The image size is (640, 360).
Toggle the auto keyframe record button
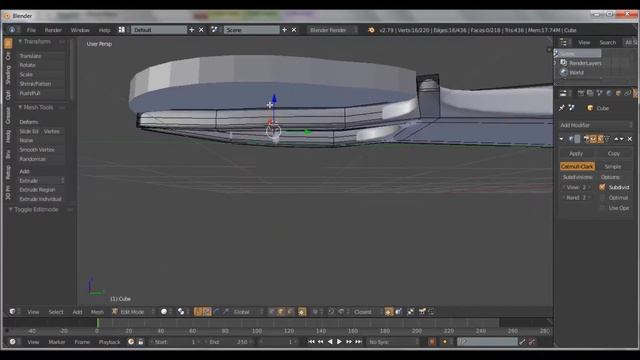click(x=432, y=342)
